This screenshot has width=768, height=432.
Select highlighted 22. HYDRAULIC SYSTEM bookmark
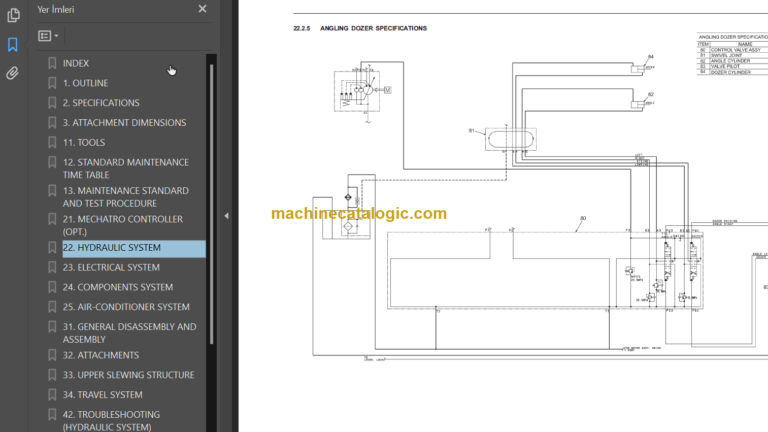point(134,248)
